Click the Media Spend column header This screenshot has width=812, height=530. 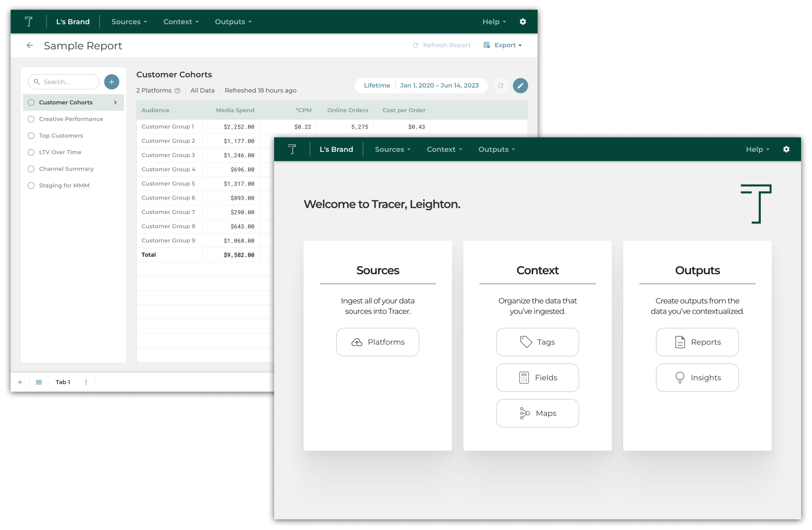pos(235,110)
